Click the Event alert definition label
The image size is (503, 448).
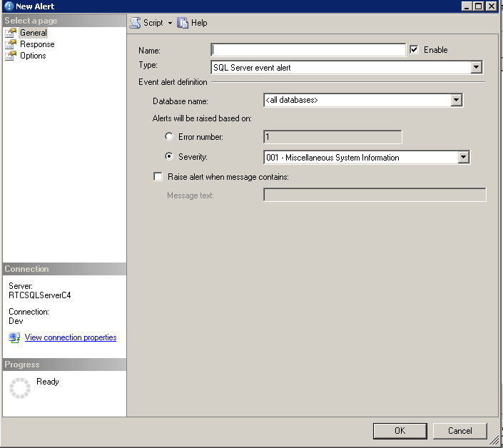coord(173,82)
